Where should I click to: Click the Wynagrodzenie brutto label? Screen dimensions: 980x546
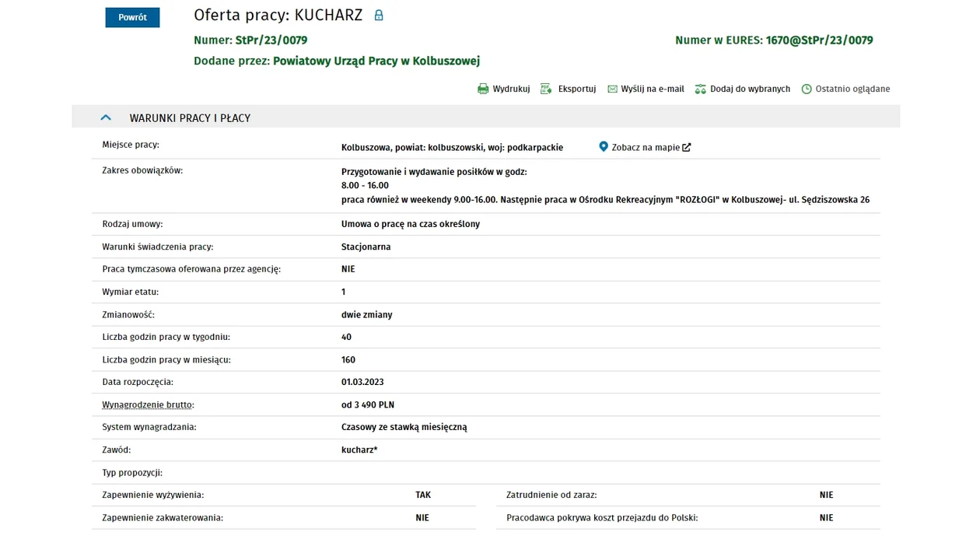[x=148, y=404]
